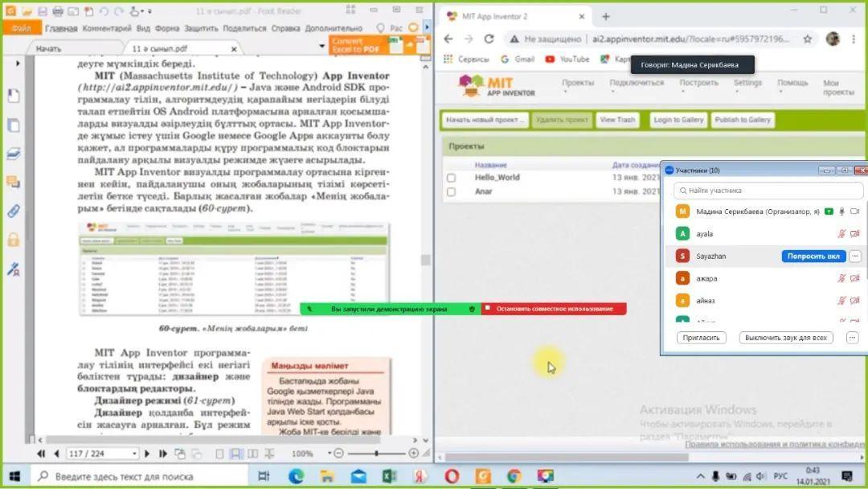Click the Publish to Gallery button
The height and width of the screenshot is (489, 868).
point(743,120)
